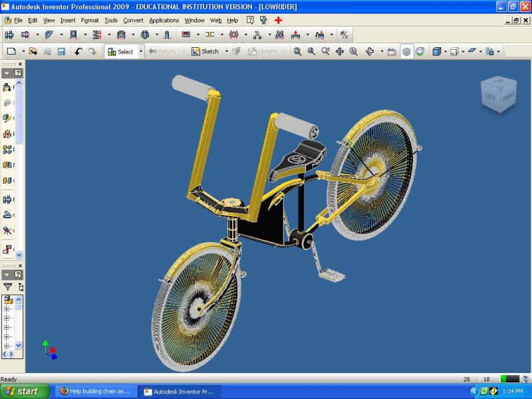The height and width of the screenshot is (399, 532).
Task: Click the Look At icon
Action: 392,52
